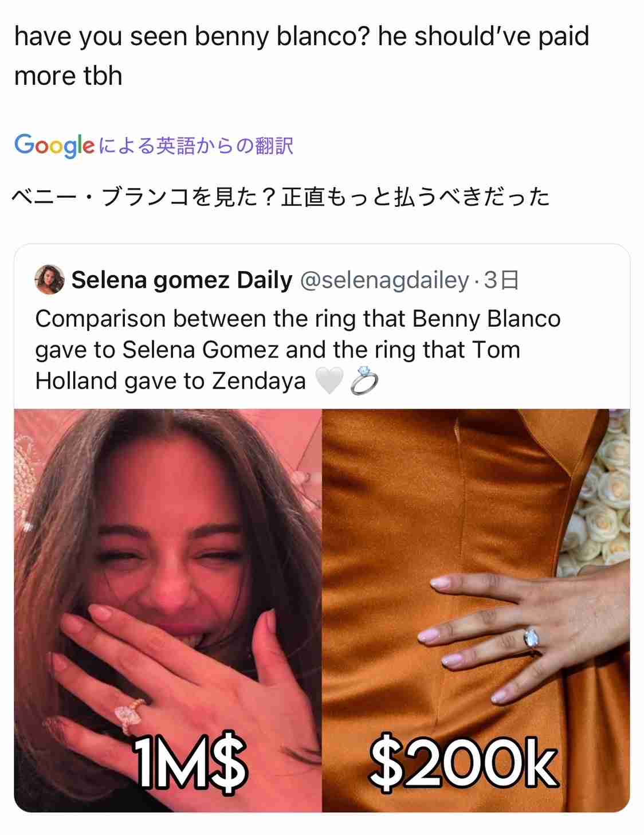Open the left photo of laughing woman
The image size is (644, 835).
(168, 610)
